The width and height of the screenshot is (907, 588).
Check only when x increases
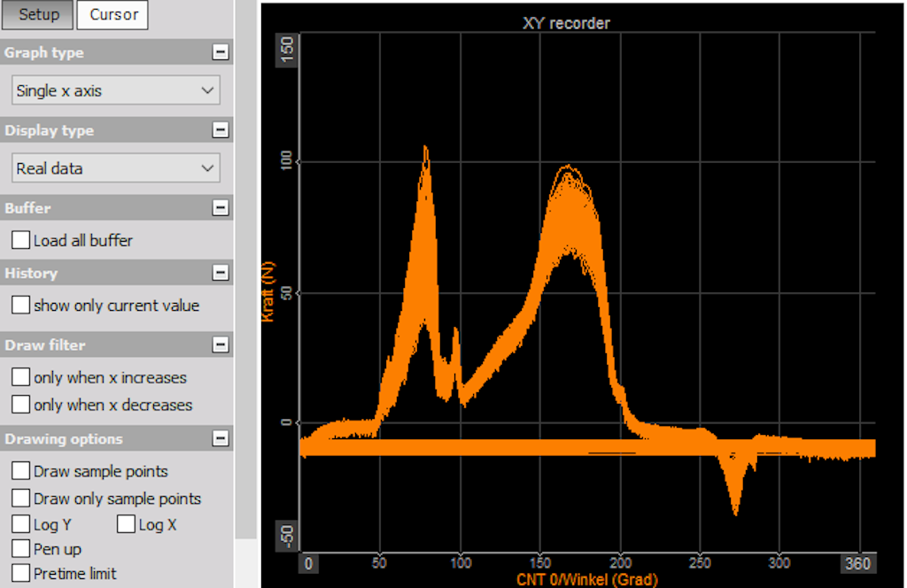[21, 377]
